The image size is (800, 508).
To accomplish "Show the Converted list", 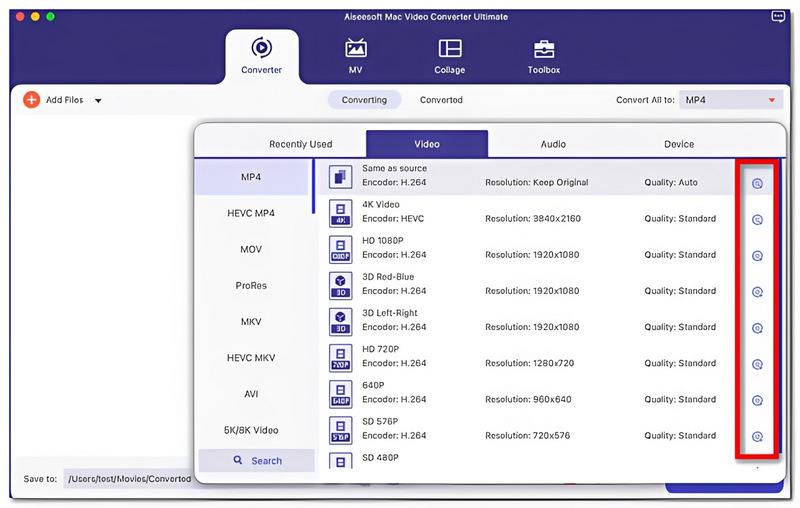I will pyautogui.click(x=441, y=100).
